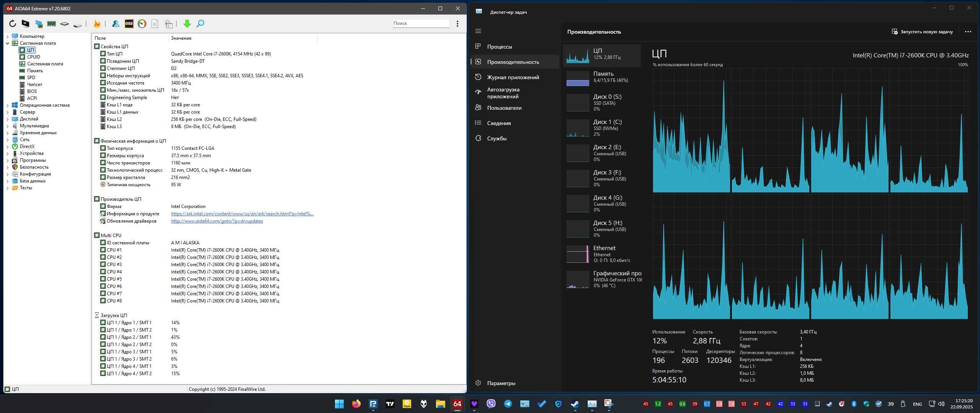Open the three-dot menu in AIDA64
Image resolution: width=980 pixels, height=413 pixels.
tap(457, 24)
